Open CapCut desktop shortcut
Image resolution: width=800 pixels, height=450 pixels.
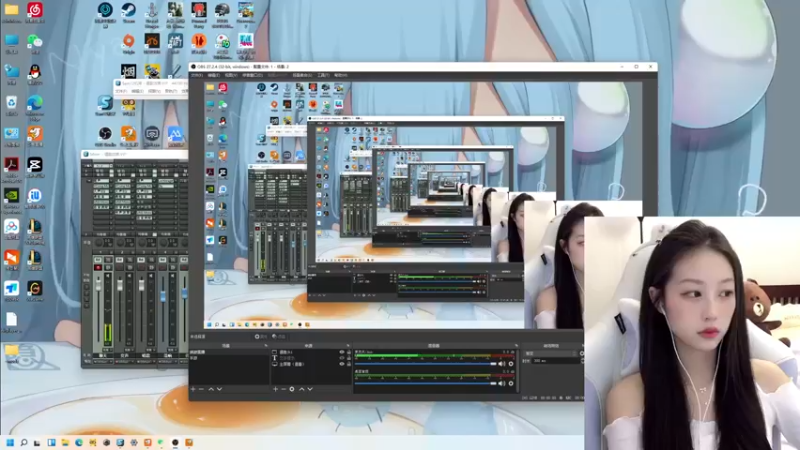click(x=35, y=167)
